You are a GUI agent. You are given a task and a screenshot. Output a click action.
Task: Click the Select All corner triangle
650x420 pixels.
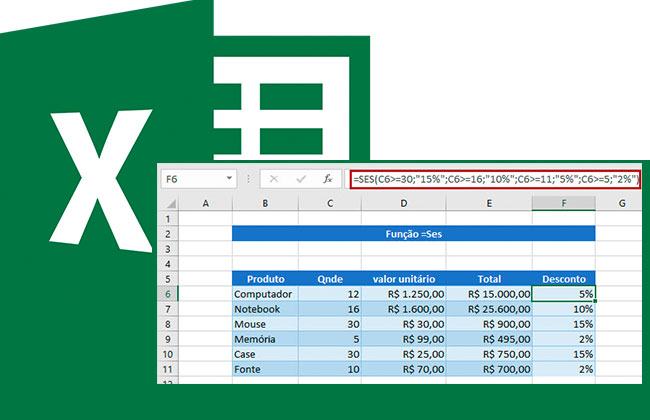click(x=170, y=203)
